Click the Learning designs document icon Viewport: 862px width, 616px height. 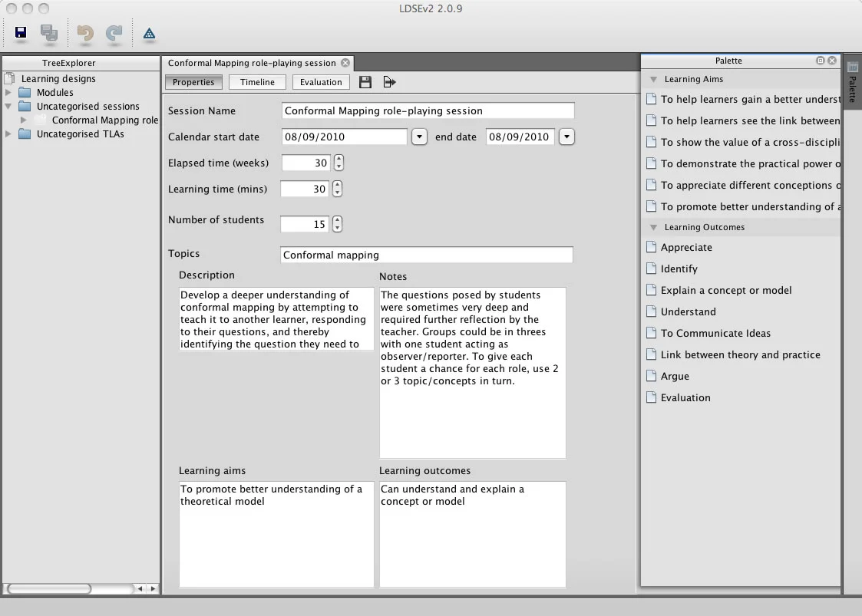(x=9, y=78)
